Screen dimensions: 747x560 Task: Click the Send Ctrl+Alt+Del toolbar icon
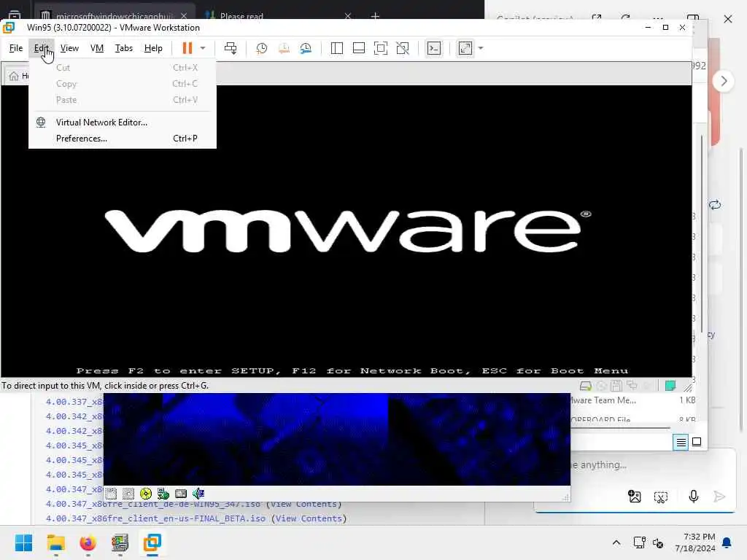pyautogui.click(x=231, y=48)
